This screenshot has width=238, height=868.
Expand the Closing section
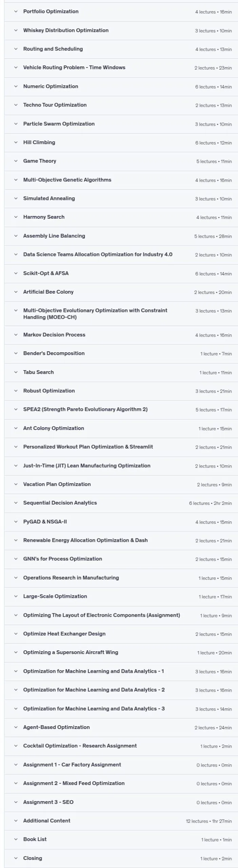(121, 858)
